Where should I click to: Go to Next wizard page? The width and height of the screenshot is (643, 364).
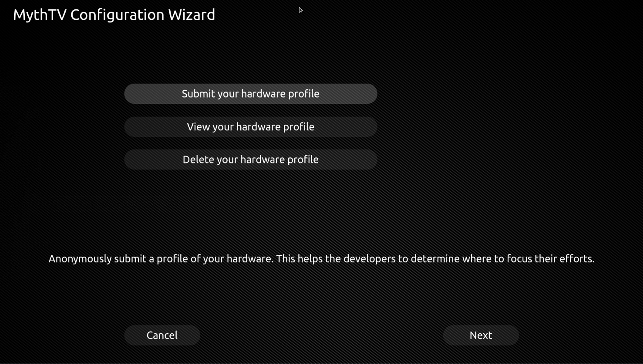[481, 335]
